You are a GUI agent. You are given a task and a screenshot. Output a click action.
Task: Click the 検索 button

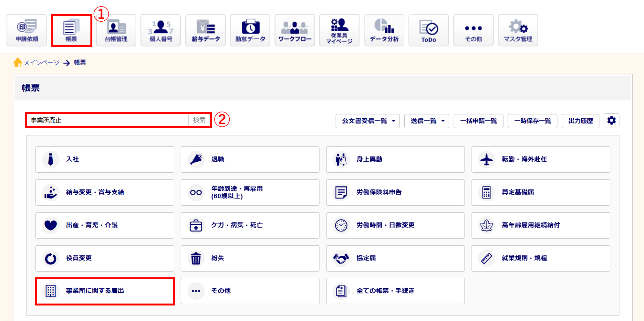tap(199, 120)
